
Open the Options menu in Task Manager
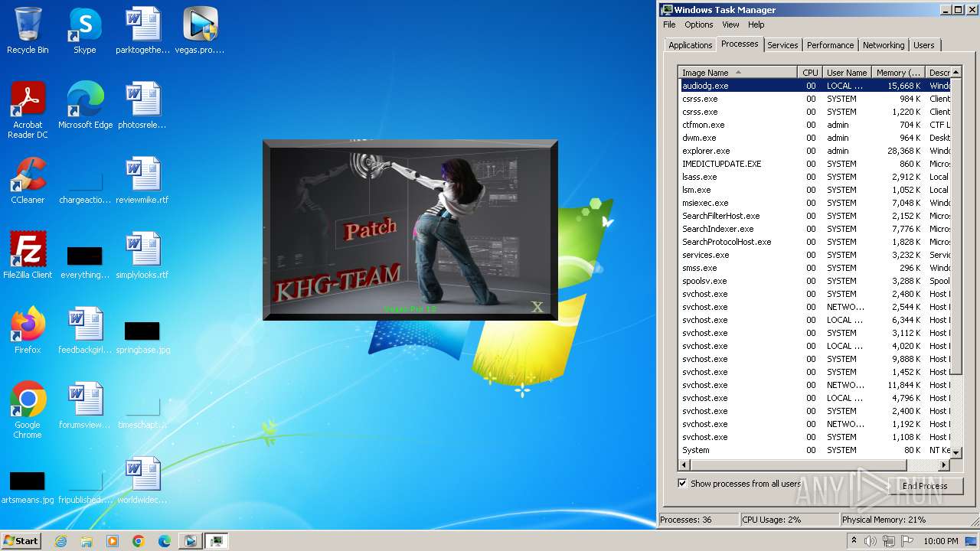699,24
